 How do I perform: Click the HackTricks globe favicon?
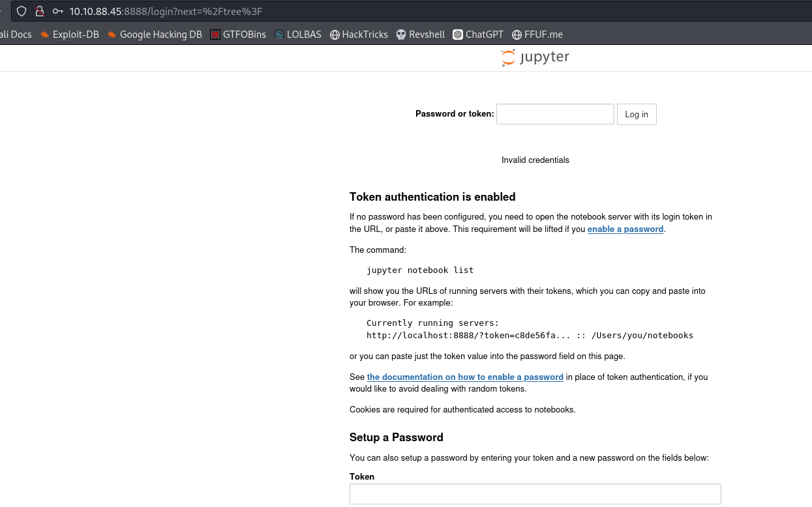[x=335, y=35]
